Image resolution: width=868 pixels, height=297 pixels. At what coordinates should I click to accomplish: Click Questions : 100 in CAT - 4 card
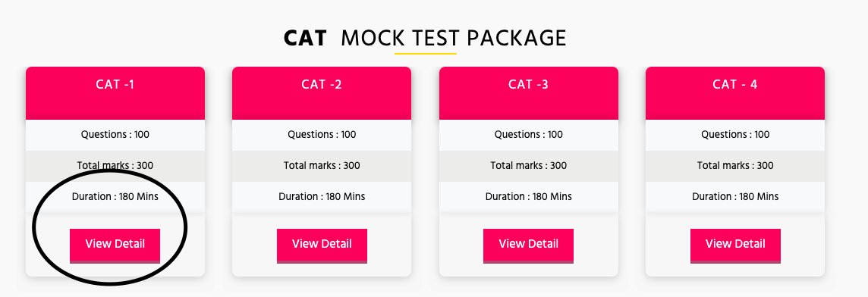735,135
